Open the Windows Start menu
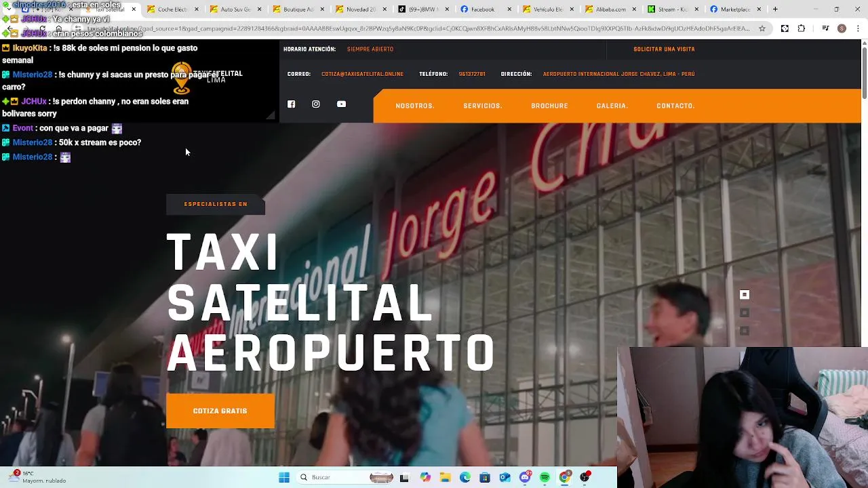The image size is (868, 488). click(x=284, y=477)
